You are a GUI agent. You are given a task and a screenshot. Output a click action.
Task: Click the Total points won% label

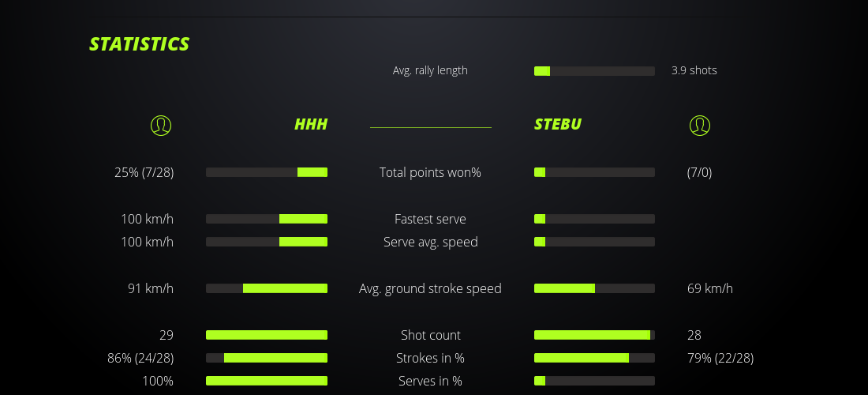pos(430,172)
